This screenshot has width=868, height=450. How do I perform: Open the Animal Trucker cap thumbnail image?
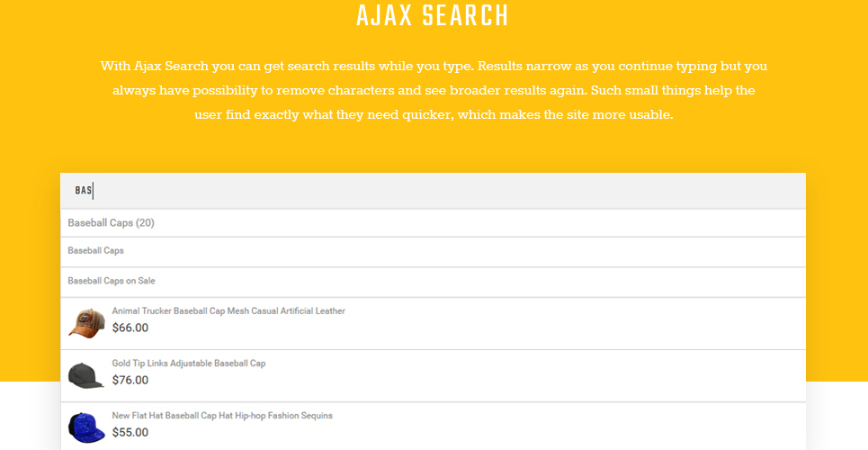click(x=86, y=323)
